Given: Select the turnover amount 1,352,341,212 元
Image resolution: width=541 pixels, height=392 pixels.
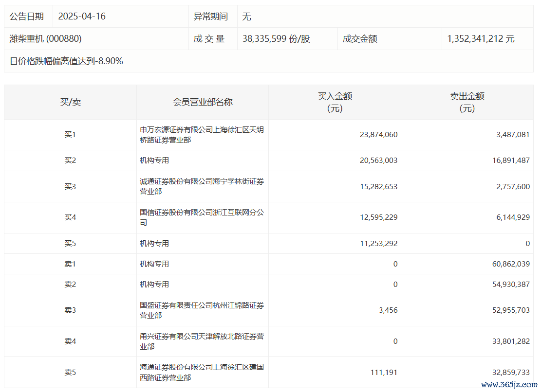Looking at the screenshot, I should (481, 39).
